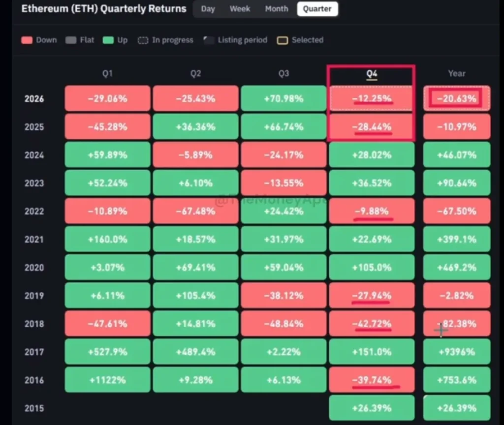This screenshot has width=504, height=425.
Task: Select the 2019 Q1 cell +6.11%
Action: (x=107, y=296)
